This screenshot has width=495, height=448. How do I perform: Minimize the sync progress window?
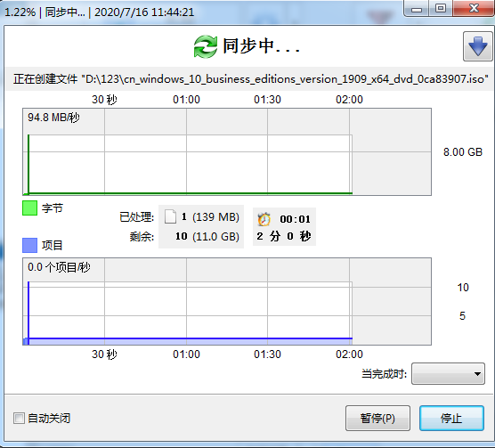coord(417,9)
